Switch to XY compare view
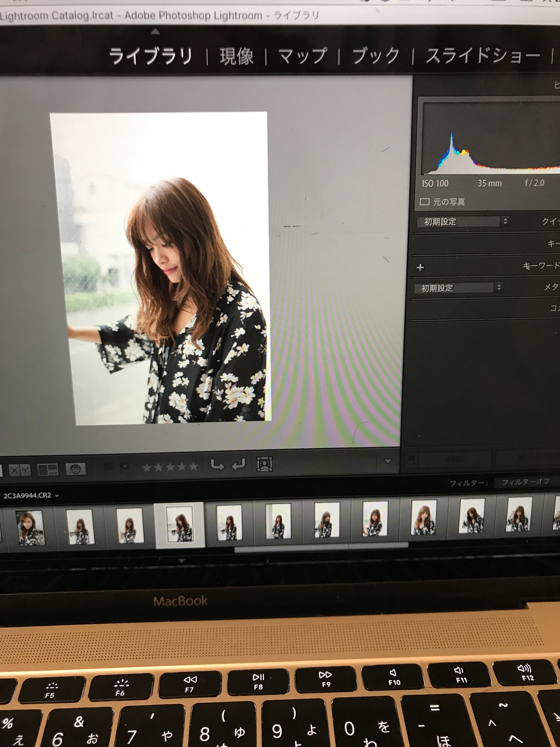Image resolution: width=560 pixels, height=747 pixels. [20, 470]
